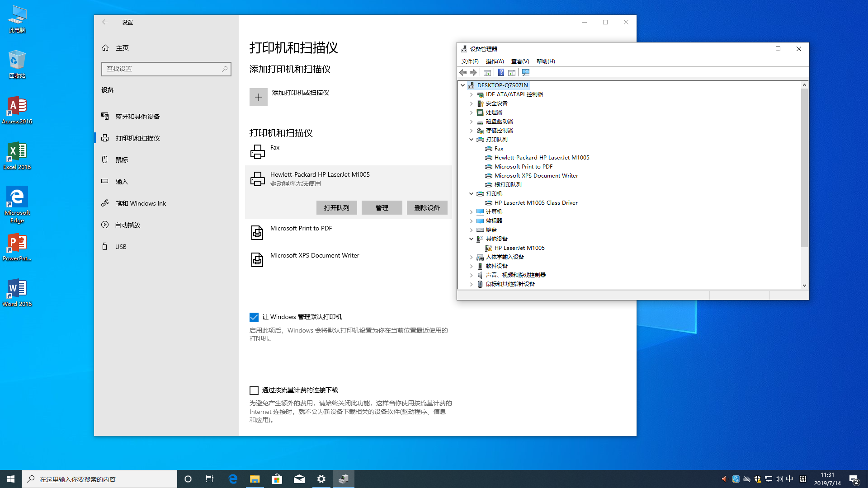The height and width of the screenshot is (488, 868).
Task: Click the 查找设置 search field
Action: point(166,69)
